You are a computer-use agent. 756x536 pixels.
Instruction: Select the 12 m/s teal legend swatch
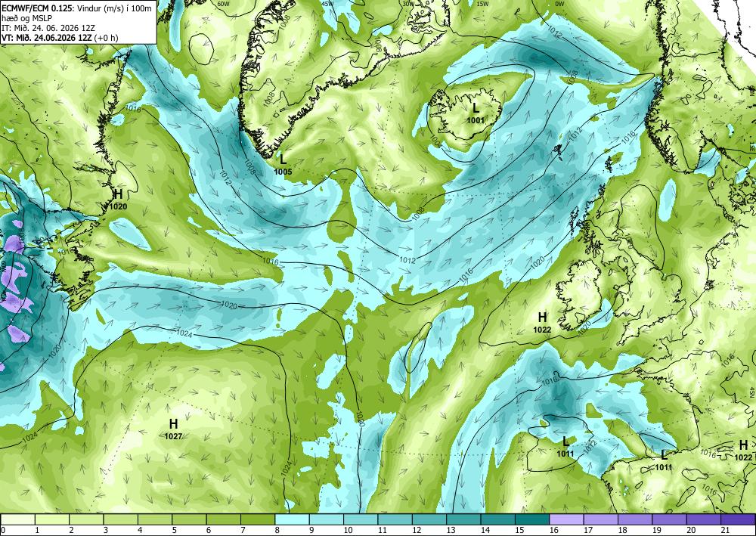point(429,519)
